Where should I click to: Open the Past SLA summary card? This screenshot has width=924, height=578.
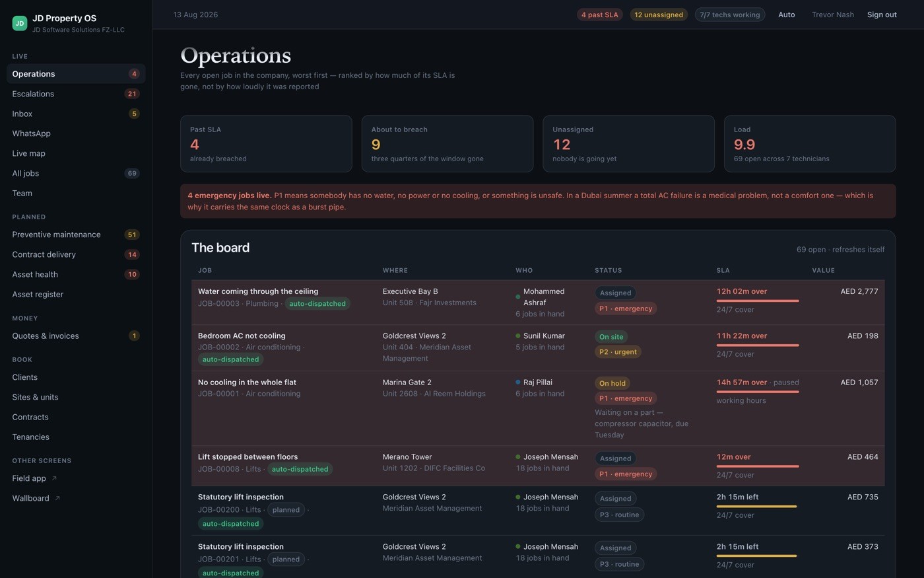266,144
